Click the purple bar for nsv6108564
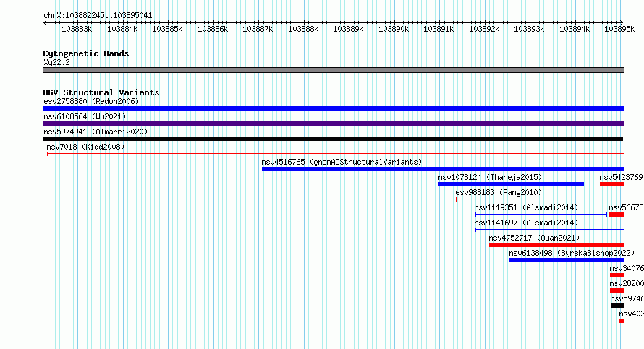The image size is (644, 349). click(333, 124)
